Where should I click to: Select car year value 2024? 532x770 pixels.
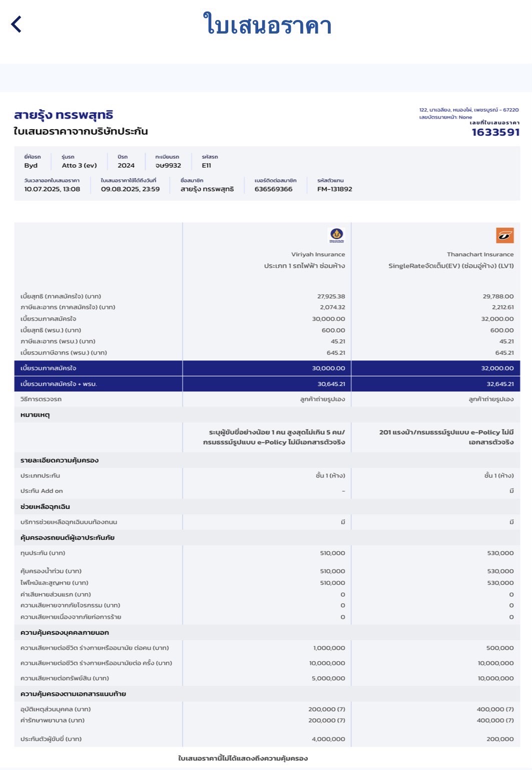pyautogui.click(x=126, y=166)
